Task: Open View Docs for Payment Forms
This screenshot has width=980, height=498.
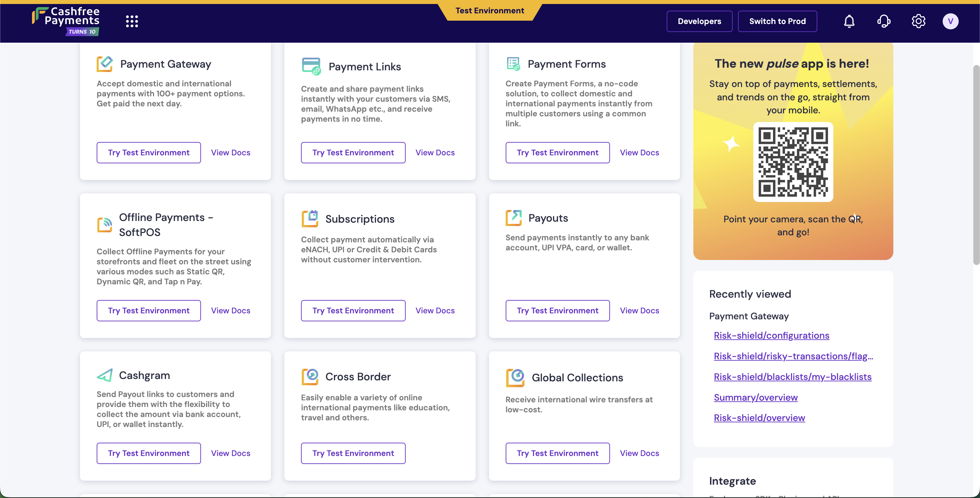Action: click(x=639, y=153)
